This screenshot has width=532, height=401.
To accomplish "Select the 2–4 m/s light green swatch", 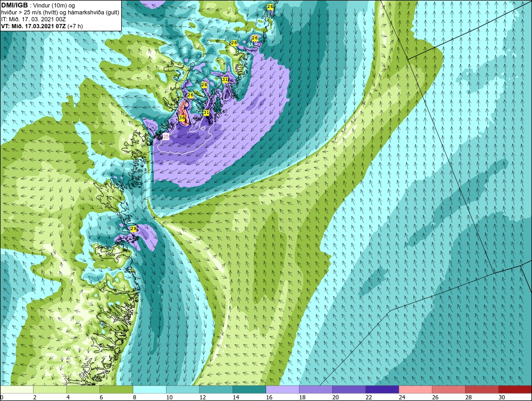I will coord(50,389).
